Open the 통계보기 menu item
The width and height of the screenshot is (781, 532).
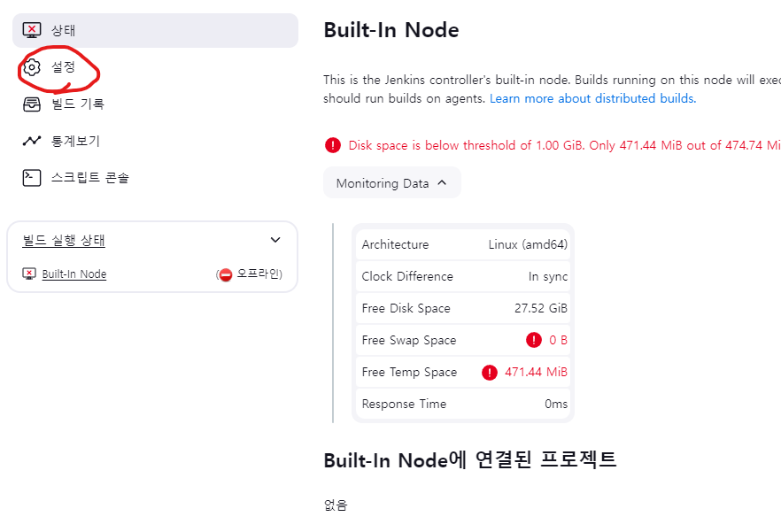click(x=155, y=141)
